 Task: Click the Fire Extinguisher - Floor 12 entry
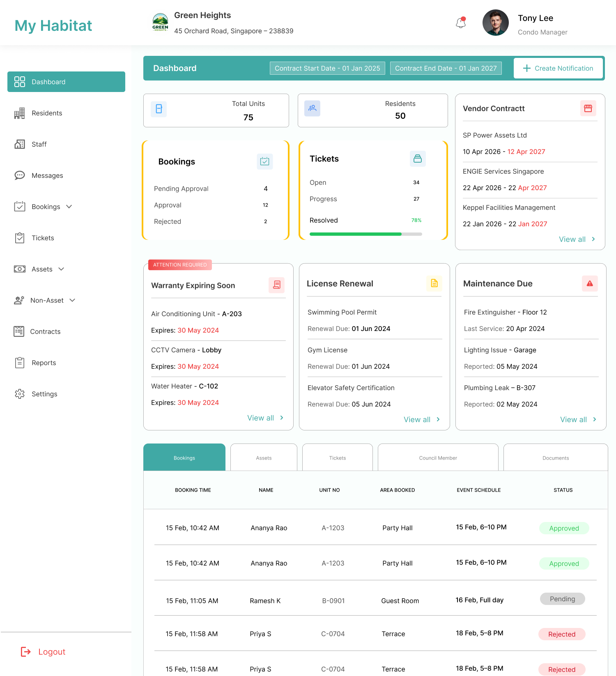pyautogui.click(x=506, y=312)
